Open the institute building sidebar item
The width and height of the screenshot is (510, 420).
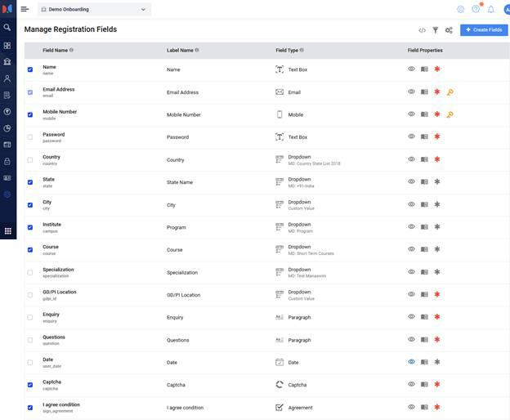[x=7, y=61]
